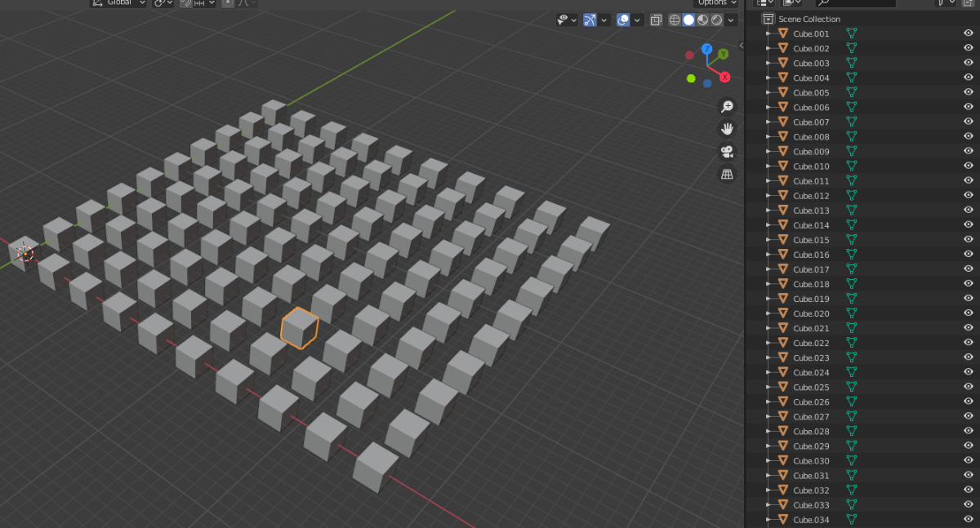Expand the Cube.013 tree row
The image size is (980, 528).
[x=768, y=211]
